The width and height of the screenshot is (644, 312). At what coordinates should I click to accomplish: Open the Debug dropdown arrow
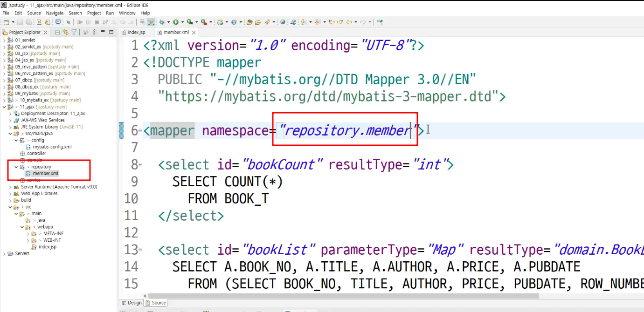(x=168, y=22)
